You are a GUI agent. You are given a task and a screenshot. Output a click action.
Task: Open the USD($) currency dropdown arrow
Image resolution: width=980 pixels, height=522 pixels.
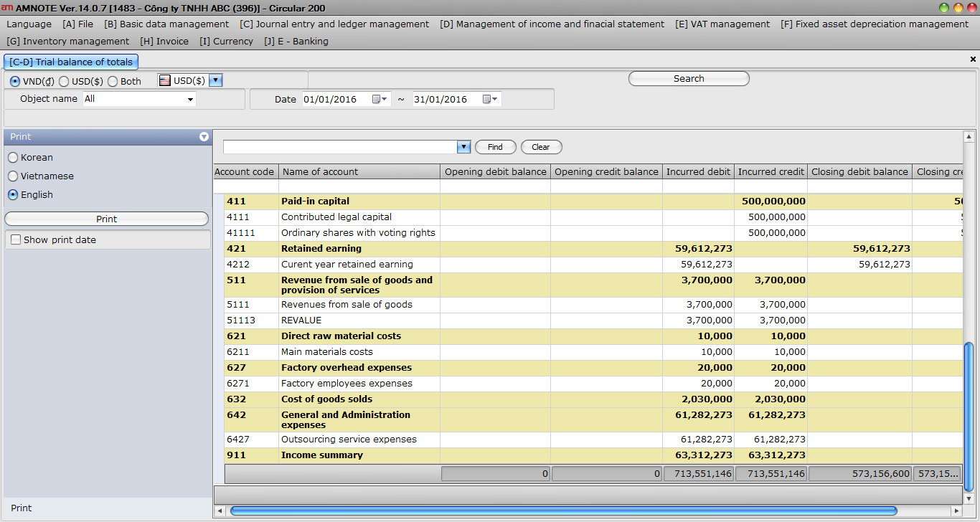[216, 81]
